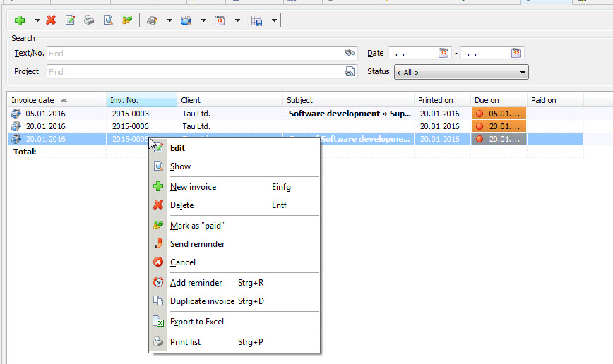Screen dimensions: 613x364
Task: Click orange due date cell 05.01
Action: pos(499,114)
